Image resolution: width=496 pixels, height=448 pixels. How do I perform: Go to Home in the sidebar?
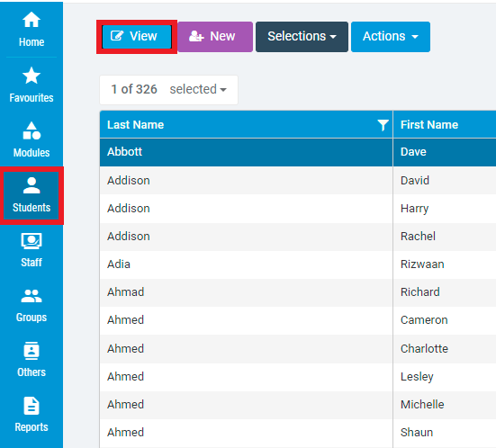click(x=32, y=30)
